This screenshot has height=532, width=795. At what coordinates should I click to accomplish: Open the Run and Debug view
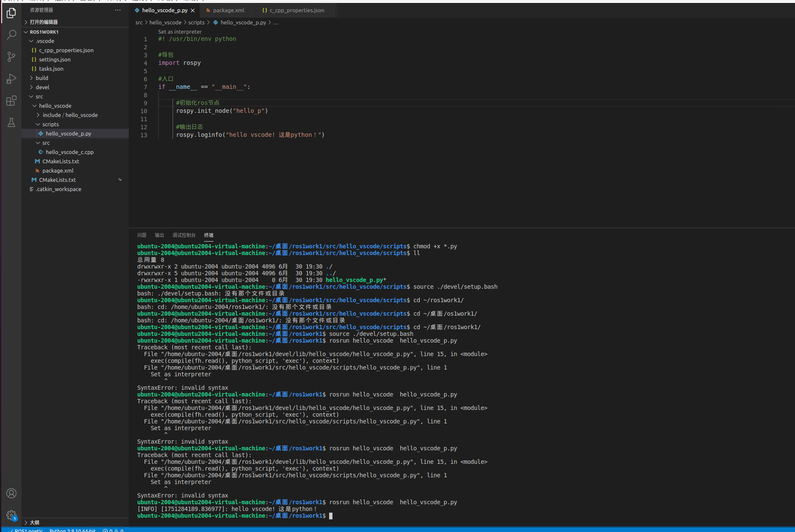pos(11,79)
